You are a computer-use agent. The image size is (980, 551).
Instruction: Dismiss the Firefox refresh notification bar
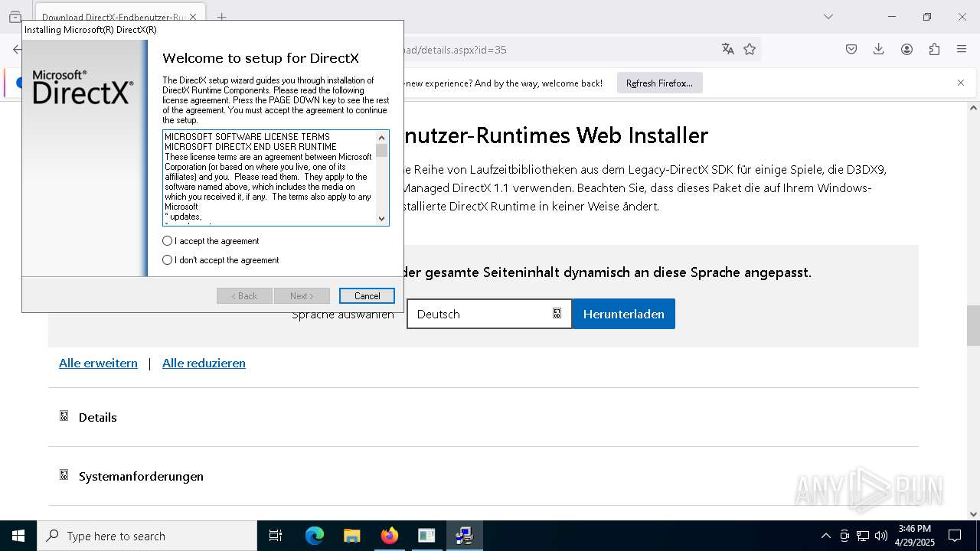[x=961, y=83]
